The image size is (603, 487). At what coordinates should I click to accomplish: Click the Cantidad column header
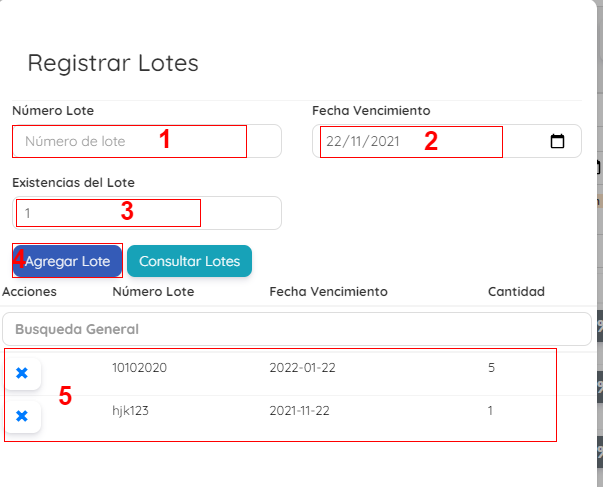click(516, 292)
